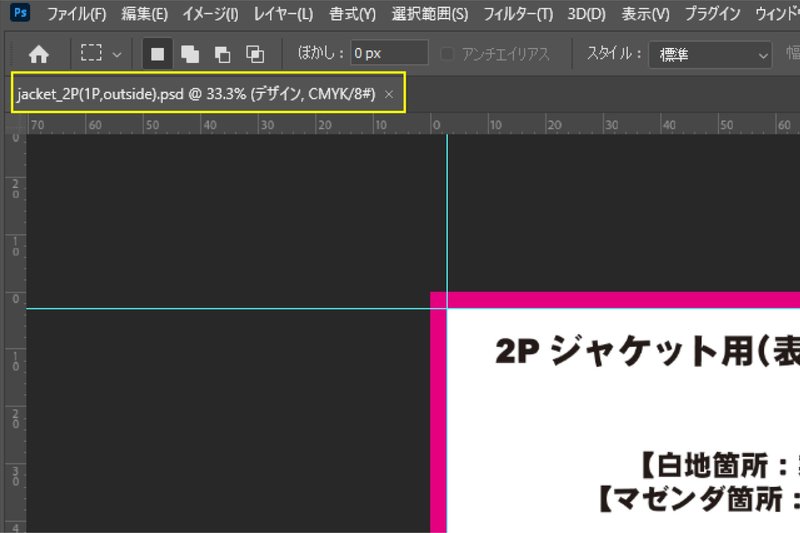Screen dimensions: 800x533
Task: Select the Rectangular Marquee tool preset icon
Action: (x=91, y=53)
